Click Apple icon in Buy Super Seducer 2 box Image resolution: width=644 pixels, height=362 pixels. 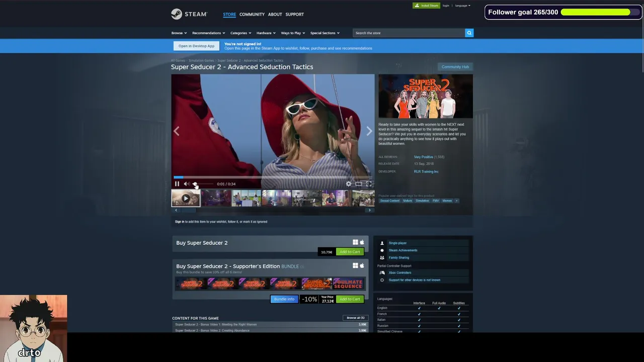coord(362,242)
